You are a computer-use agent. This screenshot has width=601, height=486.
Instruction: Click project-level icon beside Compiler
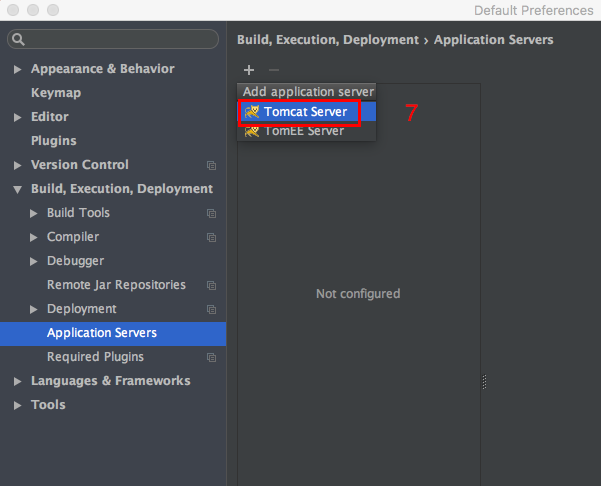[211, 237]
